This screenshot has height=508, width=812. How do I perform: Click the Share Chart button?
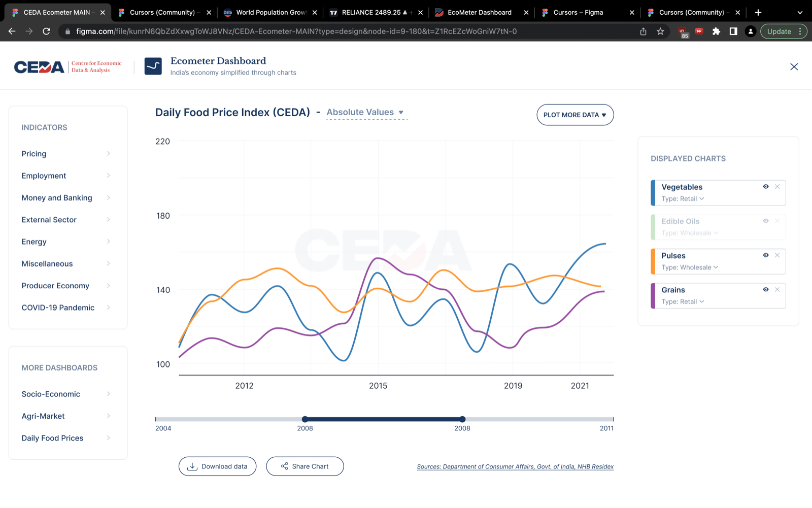(305, 466)
